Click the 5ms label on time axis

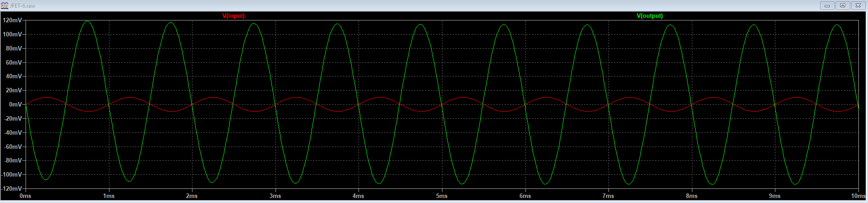442,196
